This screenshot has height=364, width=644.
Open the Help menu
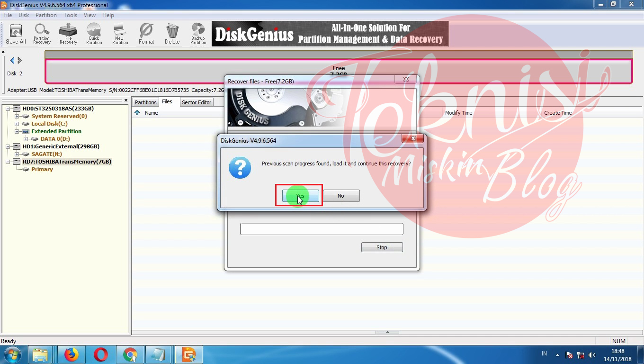[108, 15]
